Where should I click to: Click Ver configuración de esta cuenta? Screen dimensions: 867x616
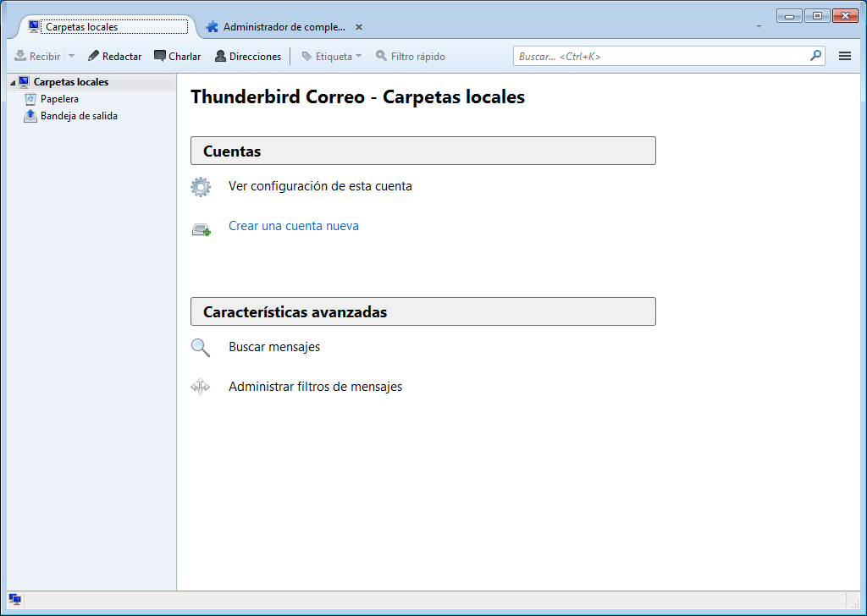[320, 186]
